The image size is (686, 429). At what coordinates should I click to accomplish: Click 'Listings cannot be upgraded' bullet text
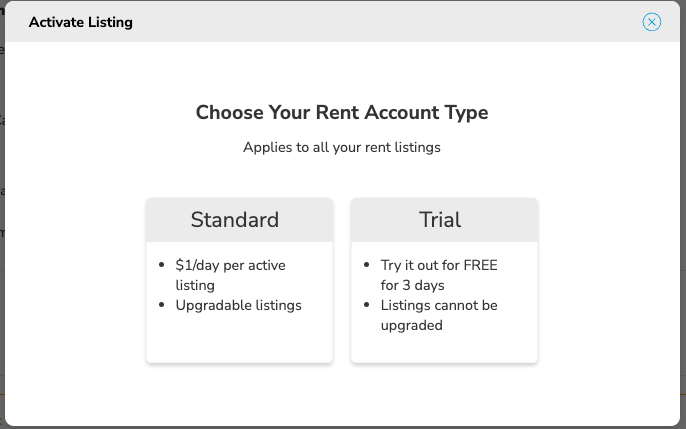point(439,315)
